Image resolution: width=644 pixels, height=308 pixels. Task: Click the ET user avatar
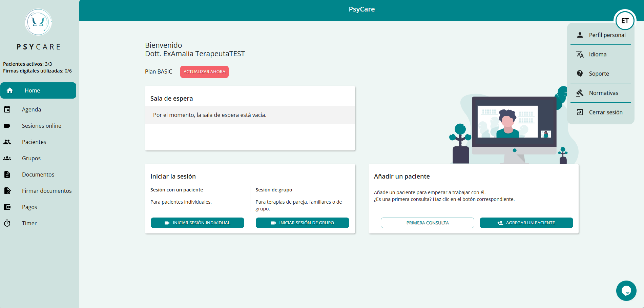coord(625,21)
